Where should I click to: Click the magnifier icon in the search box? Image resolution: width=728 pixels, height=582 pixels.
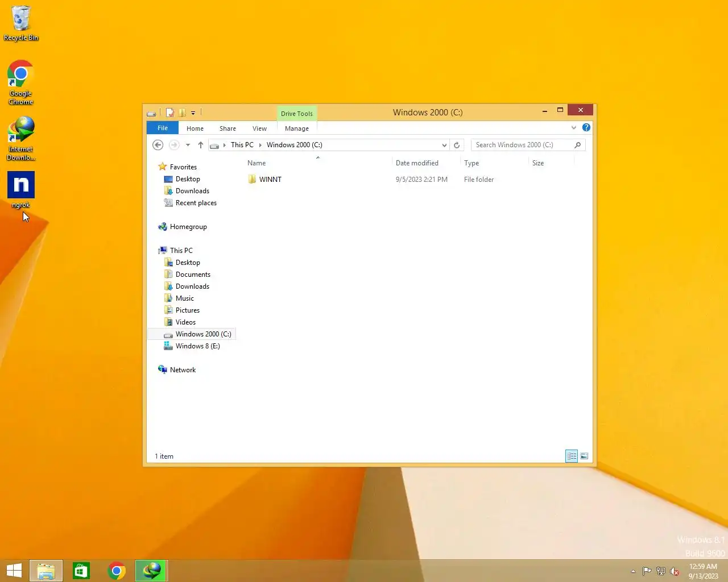[x=578, y=145]
